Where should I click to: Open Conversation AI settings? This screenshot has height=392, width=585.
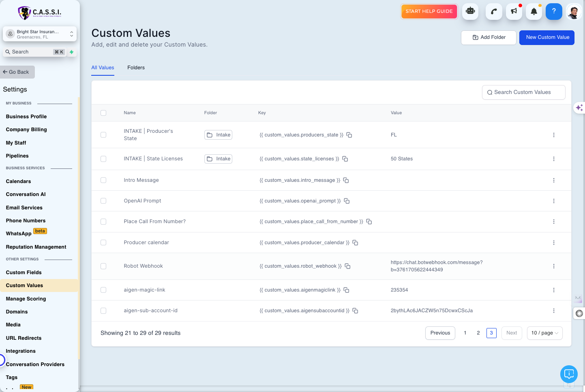pyautogui.click(x=26, y=194)
